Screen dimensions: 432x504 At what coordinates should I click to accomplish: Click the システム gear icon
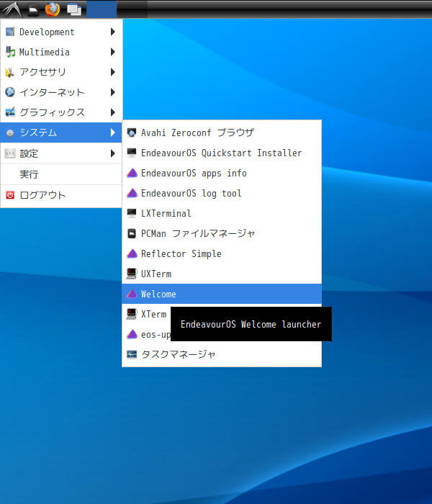pos(10,132)
